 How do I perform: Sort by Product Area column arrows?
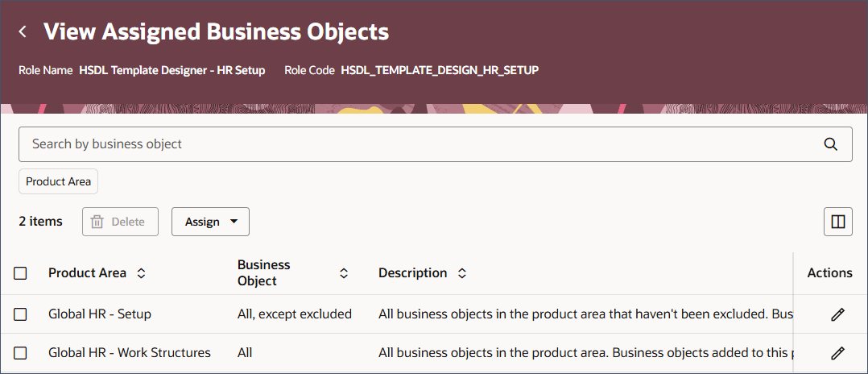click(x=141, y=273)
